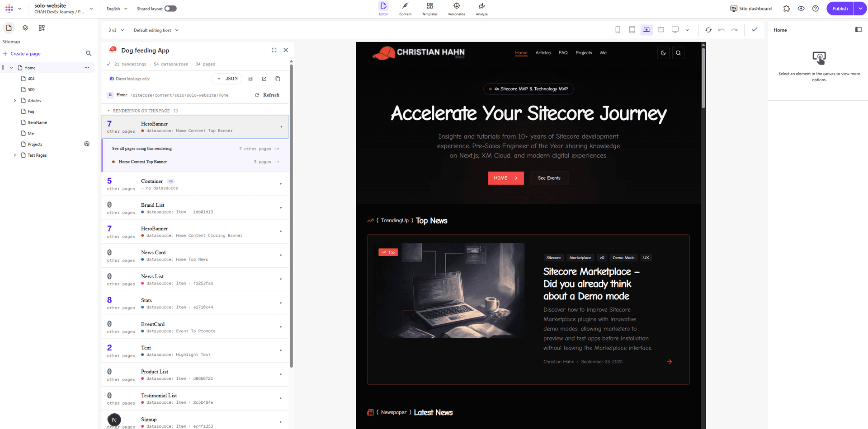Toggle dark mode moon icon on website
868x429 pixels.
point(663,53)
